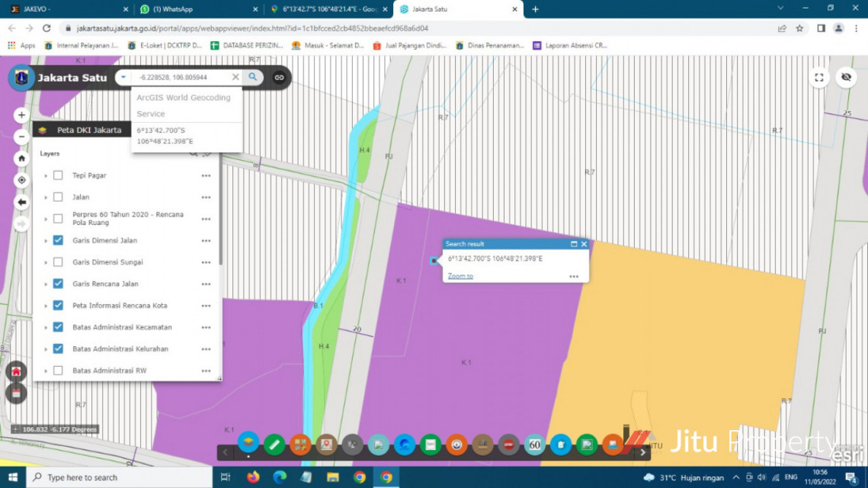Screen dimensions: 868x488
Task: Open the green measurement ruler widget
Action: coord(274,444)
